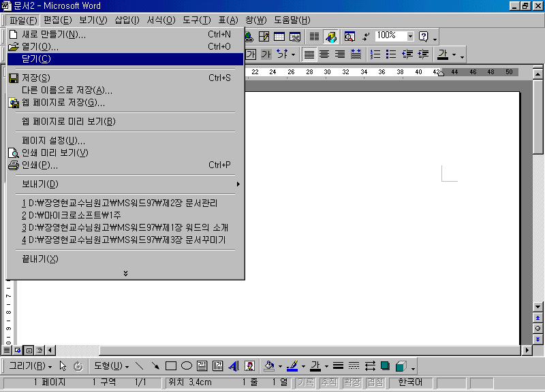Select the Line drawing tool

tap(140, 366)
